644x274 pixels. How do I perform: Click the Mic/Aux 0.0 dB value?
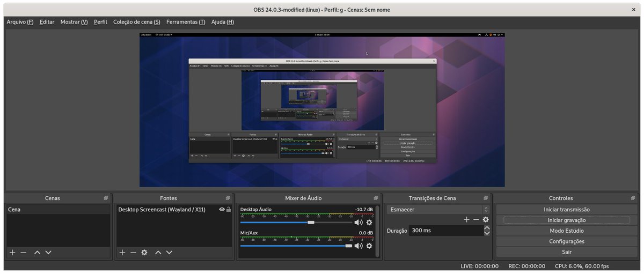(366, 233)
